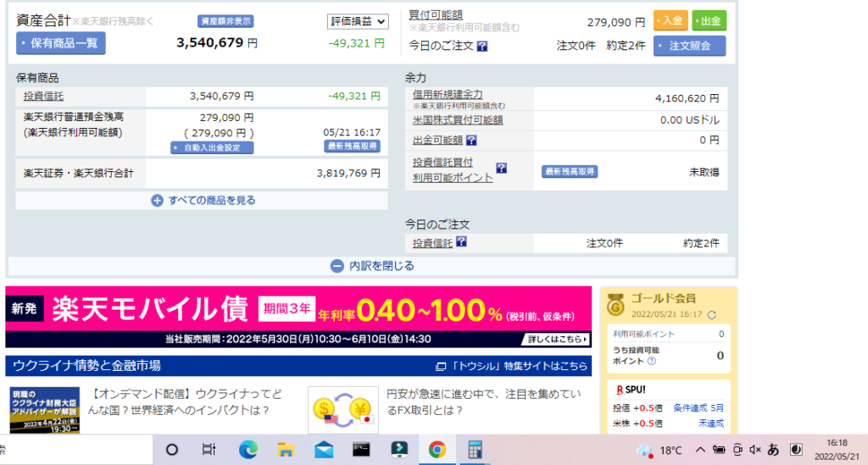
Task: Open 条件達成 5月 link
Action: pyautogui.click(x=698, y=408)
